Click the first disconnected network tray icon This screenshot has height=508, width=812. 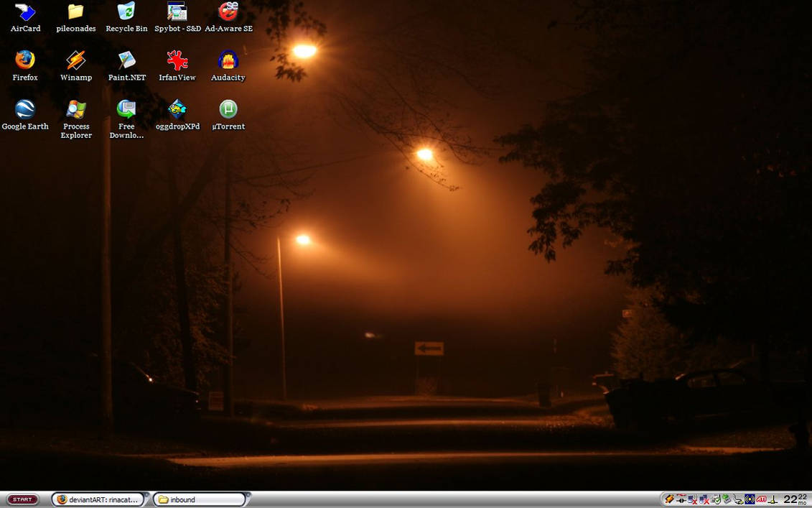click(x=693, y=499)
